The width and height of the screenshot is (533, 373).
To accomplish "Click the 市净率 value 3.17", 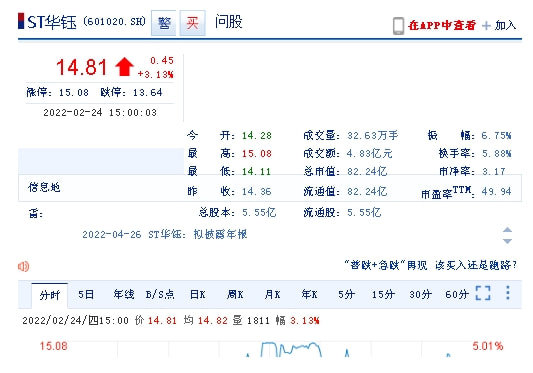I will (x=494, y=171).
